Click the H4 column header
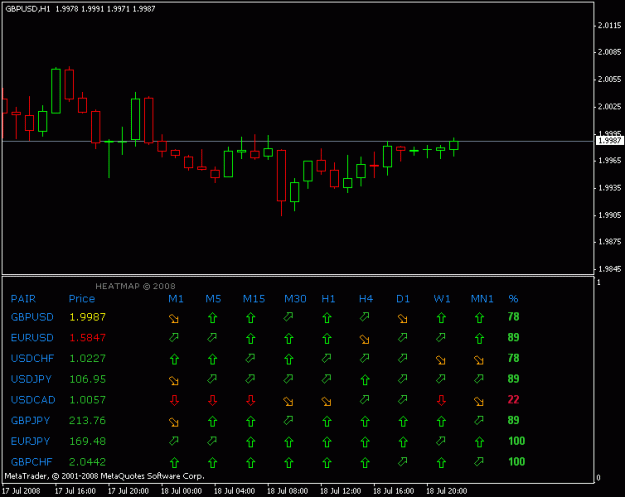This screenshot has width=625, height=497. [x=366, y=299]
